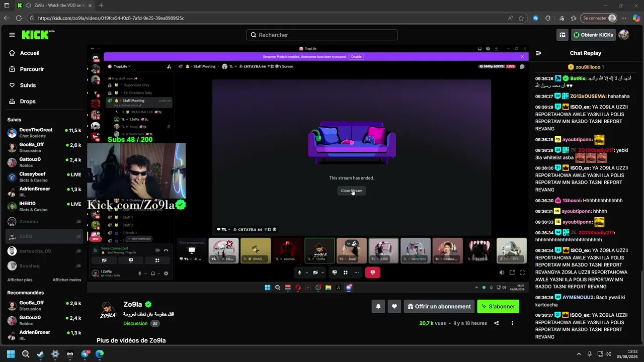Open Boushaq offline channel
Viewport: 644px width, 362px height.
pos(44,266)
